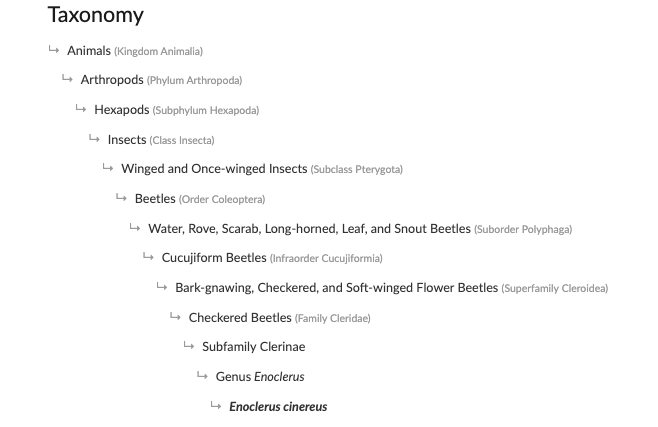The image size is (658, 427).
Task: Select the species Enoclerus cinereus
Action: tap(278, 406)
